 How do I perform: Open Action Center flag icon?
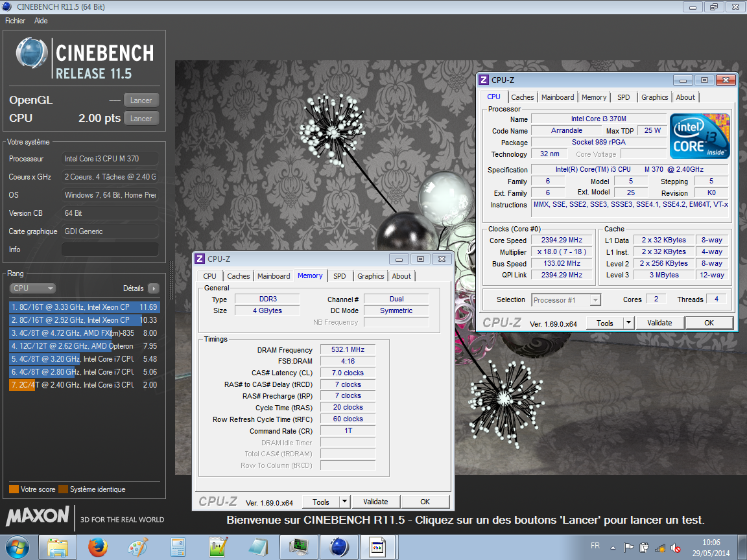pos(629,548)
